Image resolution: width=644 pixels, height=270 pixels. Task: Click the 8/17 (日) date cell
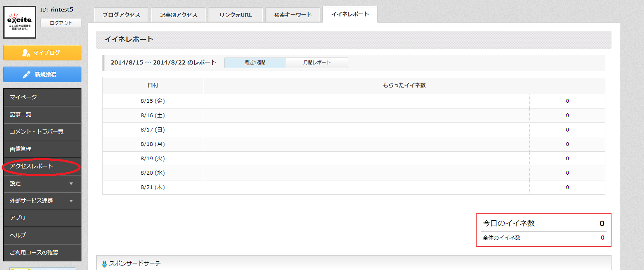click(153, 130)
